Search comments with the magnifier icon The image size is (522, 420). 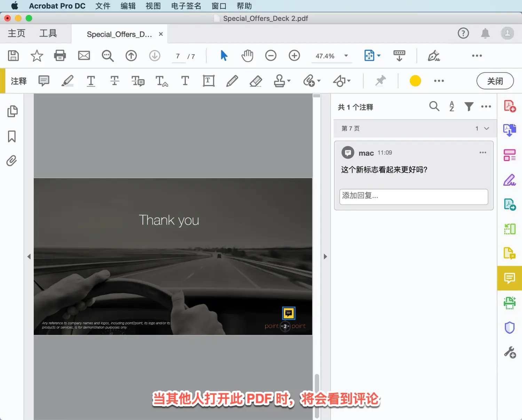(x=434, y=106)
